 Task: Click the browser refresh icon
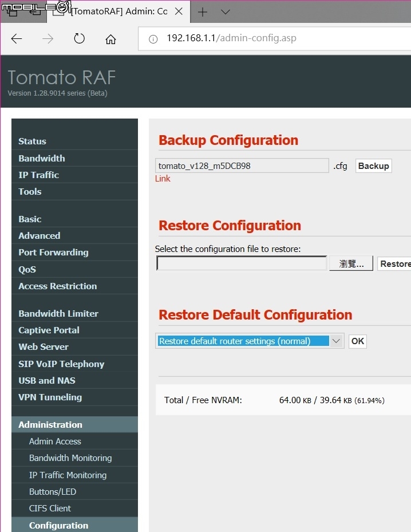pyautogui.click(x=79, y=39)
